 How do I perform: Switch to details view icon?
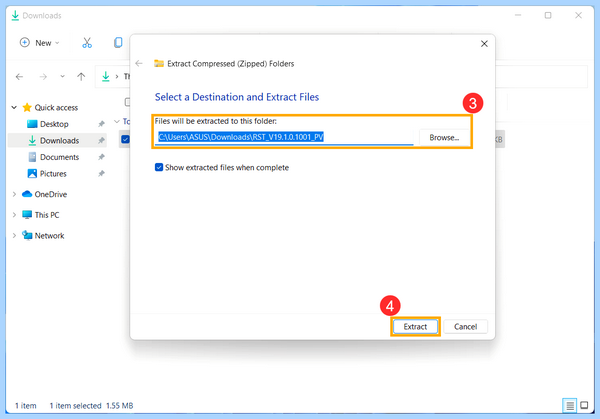[x=569, y=405]
